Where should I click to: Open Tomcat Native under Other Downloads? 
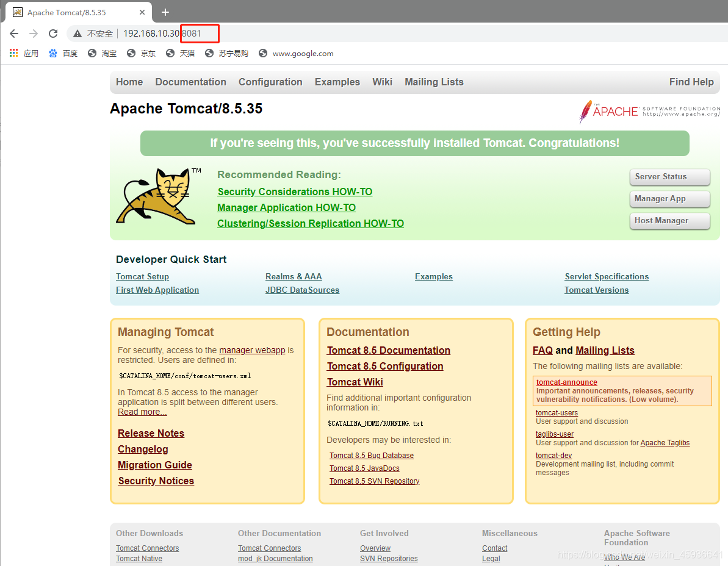pos(139,559)
